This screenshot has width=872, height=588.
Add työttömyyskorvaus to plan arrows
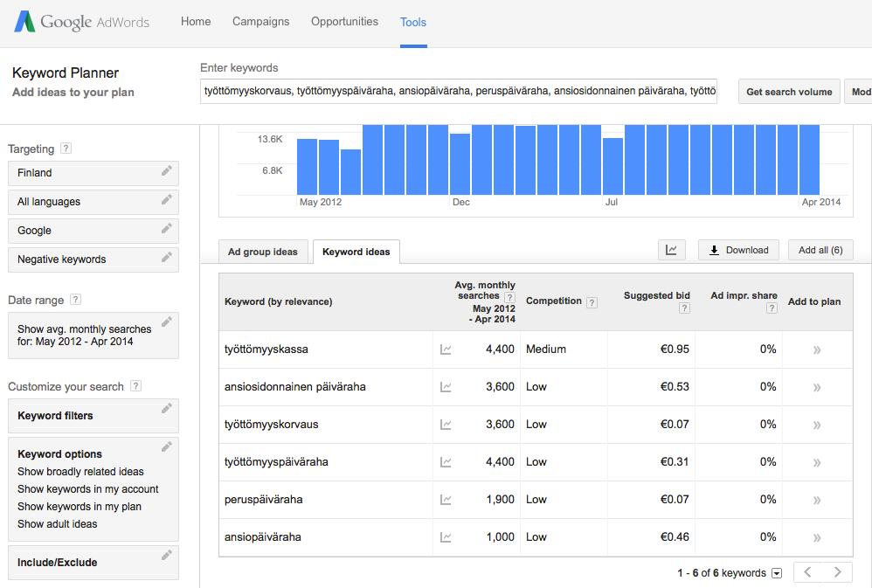(x=816, y=425)
